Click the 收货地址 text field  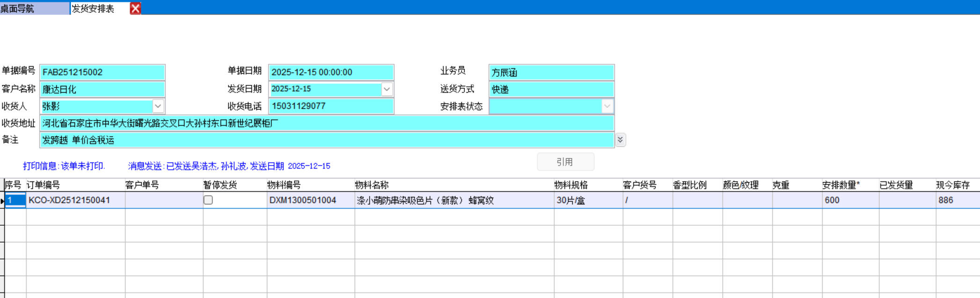pos(326,123)
